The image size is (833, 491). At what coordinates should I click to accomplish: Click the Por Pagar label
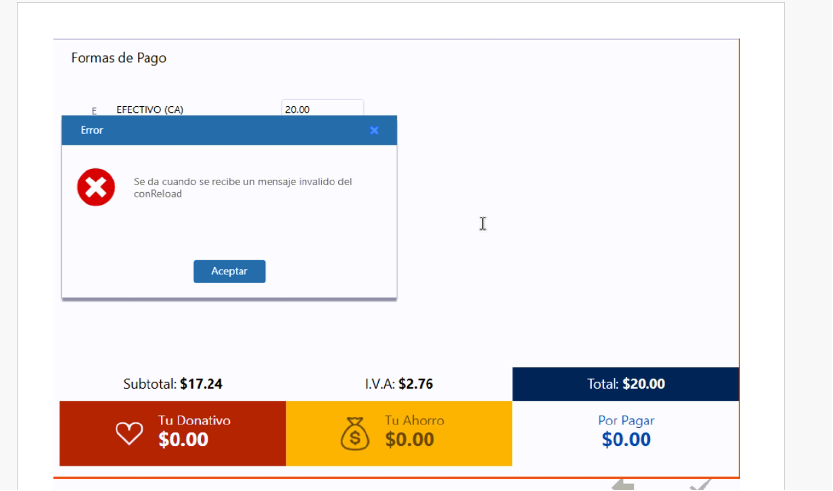click(626, 421)
